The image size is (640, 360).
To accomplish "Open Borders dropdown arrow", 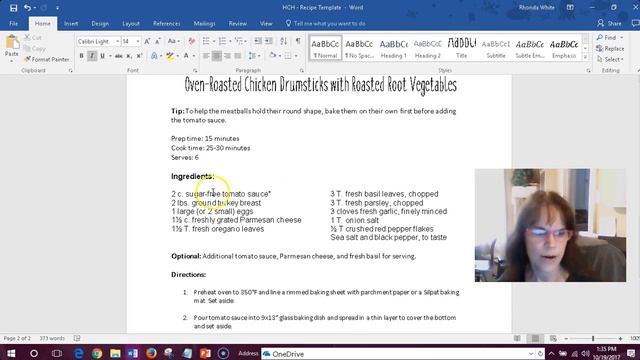I will (x=296, y=56).
